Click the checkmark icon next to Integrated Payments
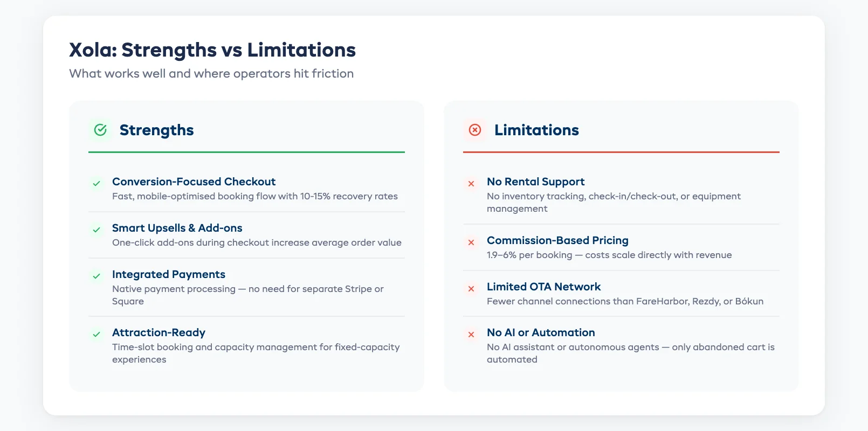This screenshot has width=868, height=431. pyautogui.click(x=97, y=276)
